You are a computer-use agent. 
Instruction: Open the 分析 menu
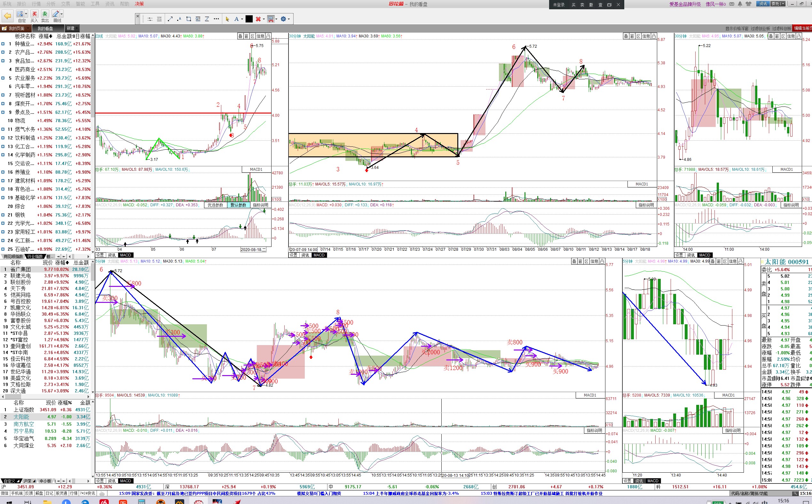(x=51, y=4)
